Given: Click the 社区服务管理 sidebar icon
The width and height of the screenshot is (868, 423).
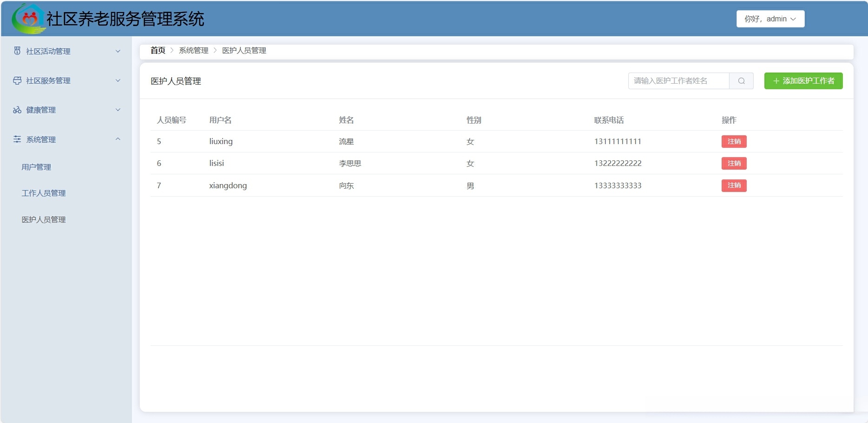Looking at the screenshot, I should point(17,80).
